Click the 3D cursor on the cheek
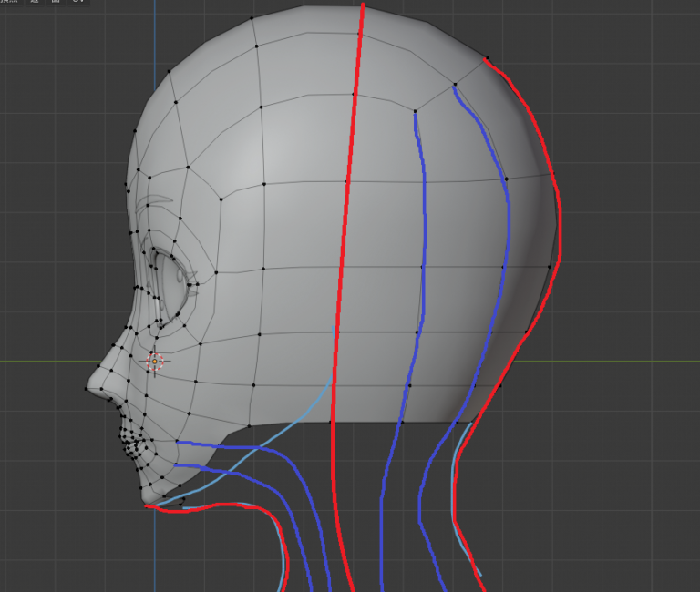 point(154,362)
